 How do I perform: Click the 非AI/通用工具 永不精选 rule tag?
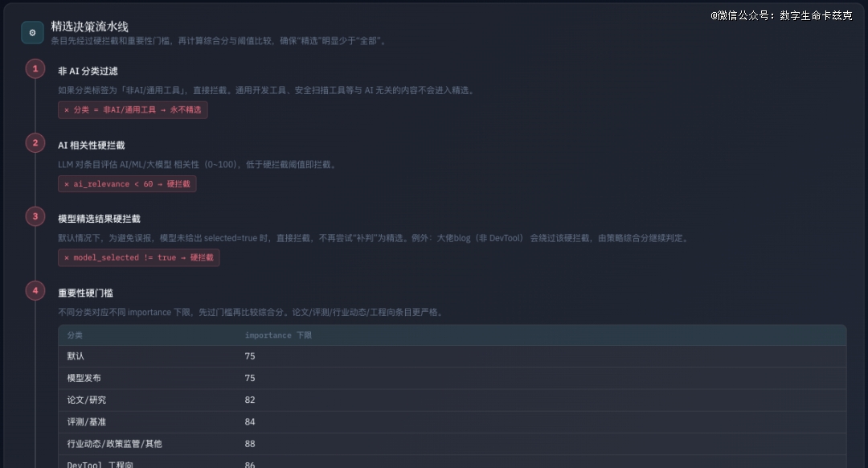point(133,110)
